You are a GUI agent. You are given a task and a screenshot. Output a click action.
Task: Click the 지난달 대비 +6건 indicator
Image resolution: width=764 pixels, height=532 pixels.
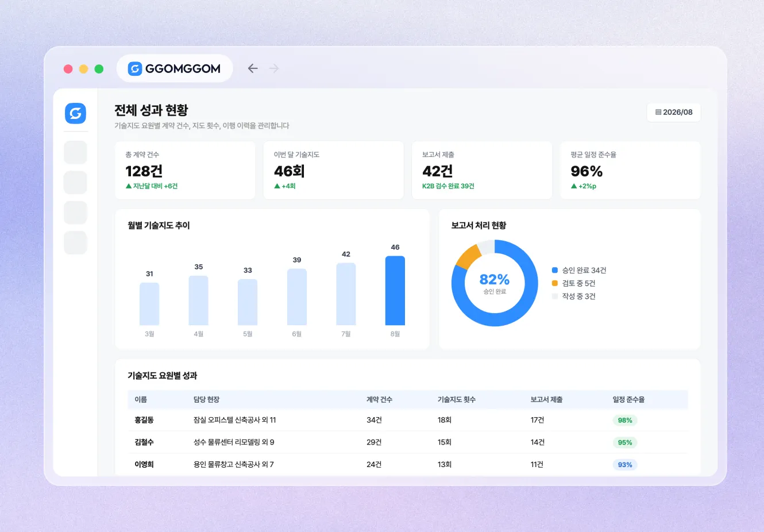pyautogui.click(x=152, y=186)
